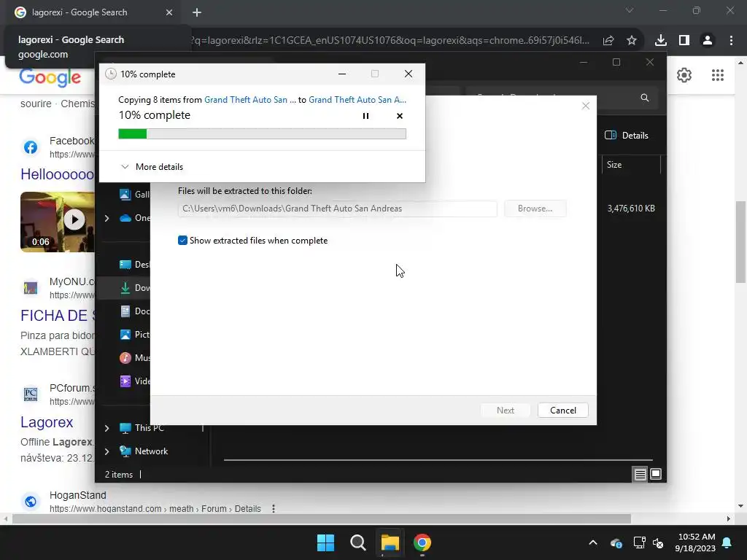The width and height of the screenshot is (747, 560).
Task: Click the Chrome address bar URL
Action: click(390, 41)
